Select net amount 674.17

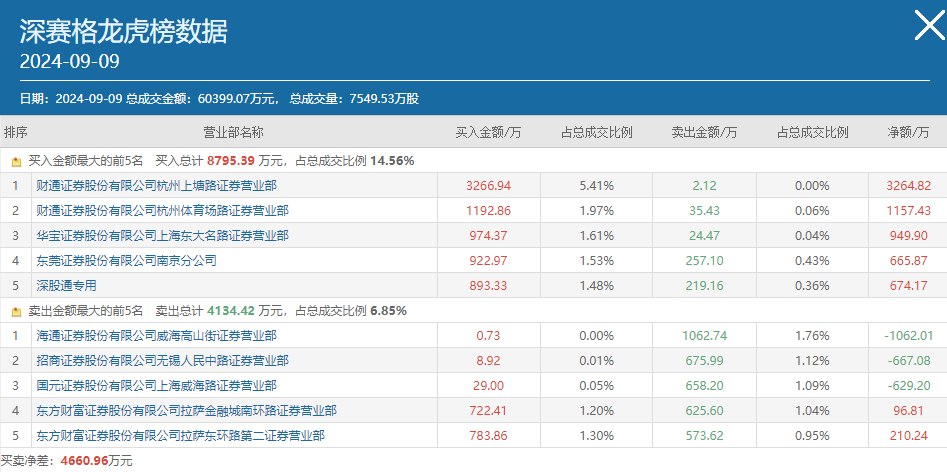click(x=908, y=286)
